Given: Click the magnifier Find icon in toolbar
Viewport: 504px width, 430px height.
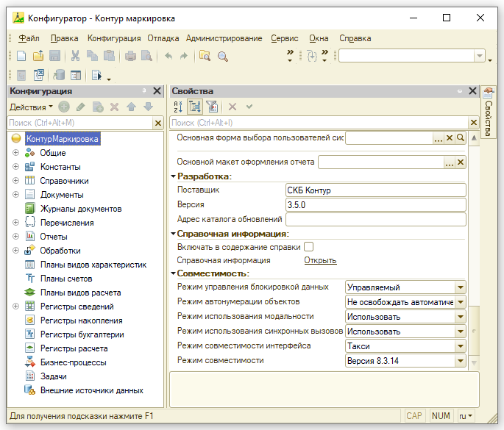Looking at the screenshot, I should (x=222, y=56).
